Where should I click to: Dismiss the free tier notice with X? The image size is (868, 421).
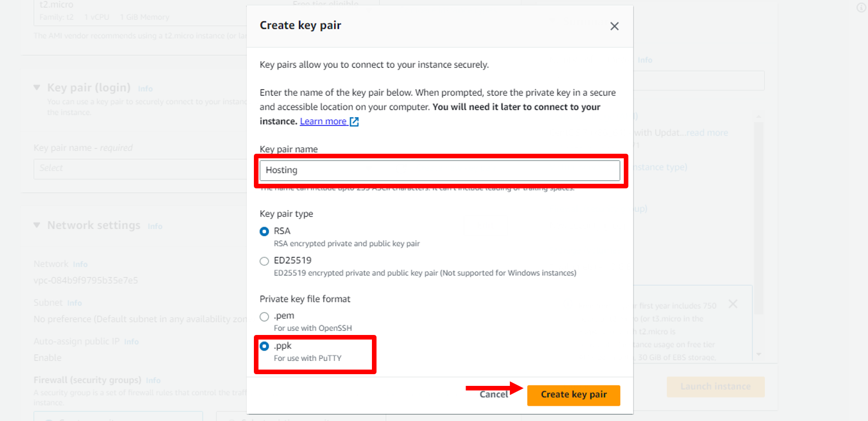[733, 304]
